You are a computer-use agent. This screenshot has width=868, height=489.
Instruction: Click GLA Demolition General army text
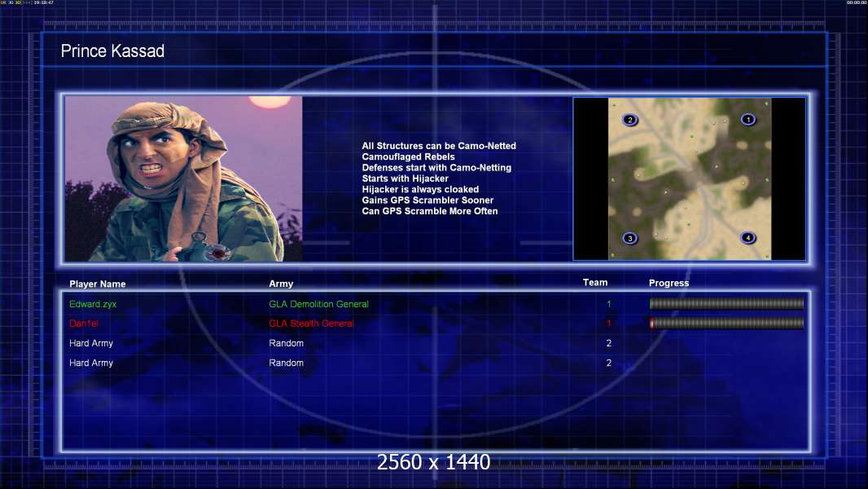pyautogui.click(x=319, y=304)
